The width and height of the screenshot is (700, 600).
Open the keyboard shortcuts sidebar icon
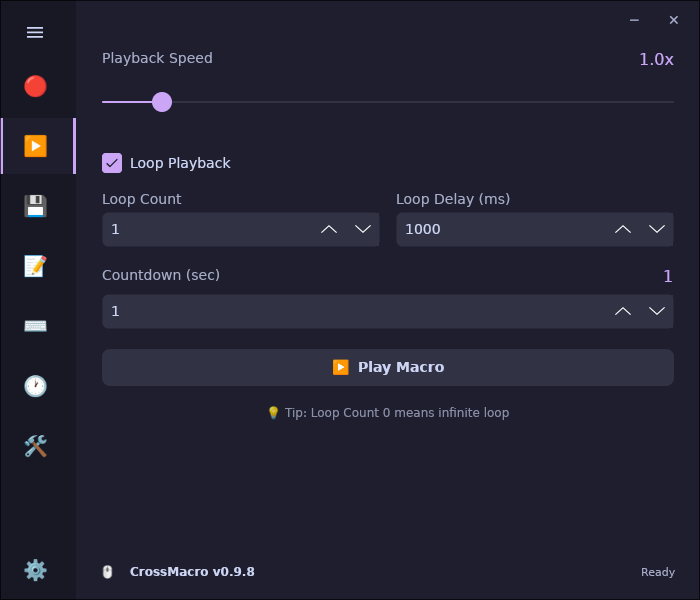pyautogui.click(x=35, y=326)
